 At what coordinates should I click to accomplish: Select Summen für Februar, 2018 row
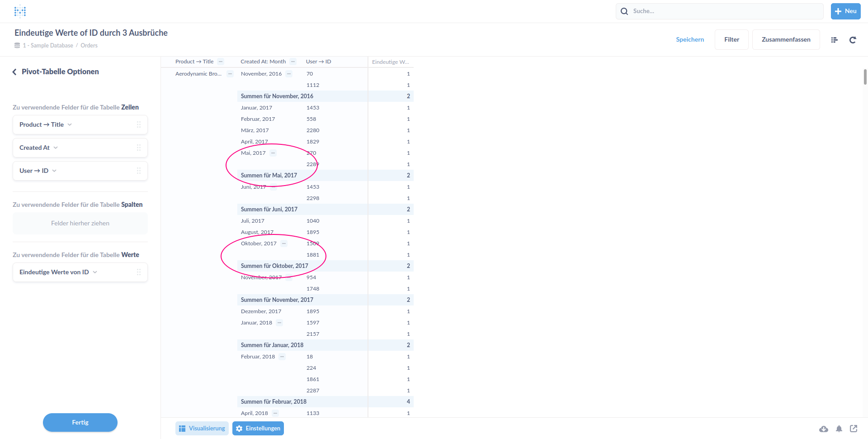coord(325,401)
